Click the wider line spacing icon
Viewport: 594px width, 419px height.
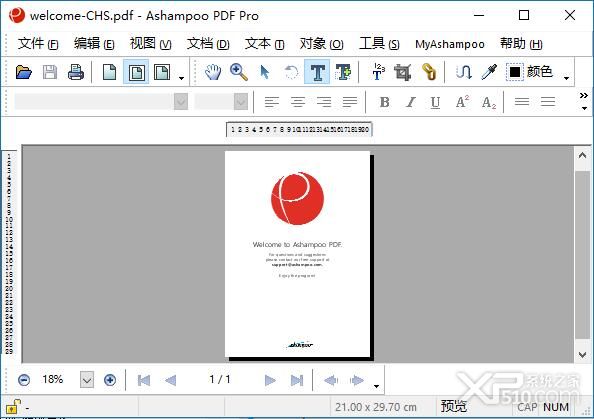click(x=548, y=102)
